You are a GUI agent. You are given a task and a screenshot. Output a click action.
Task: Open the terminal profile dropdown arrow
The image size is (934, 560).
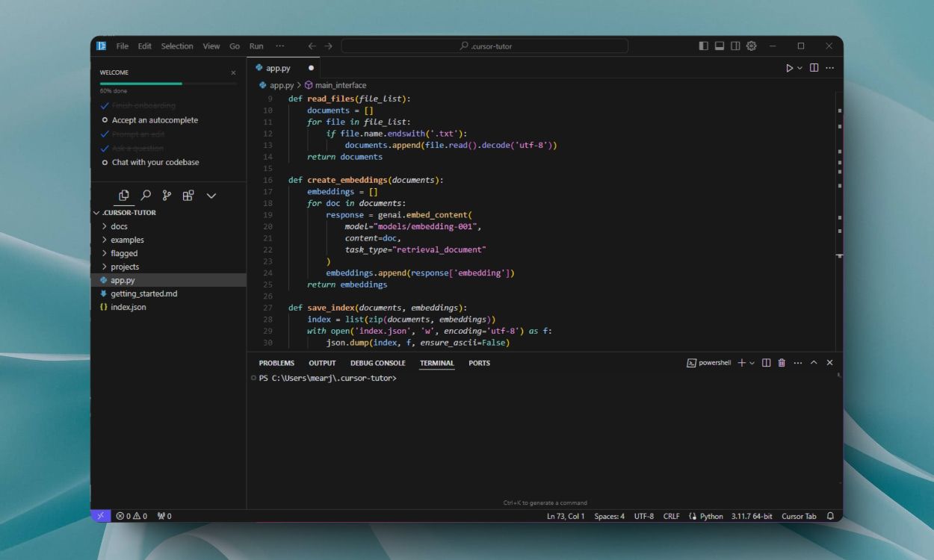pos(751,363)
